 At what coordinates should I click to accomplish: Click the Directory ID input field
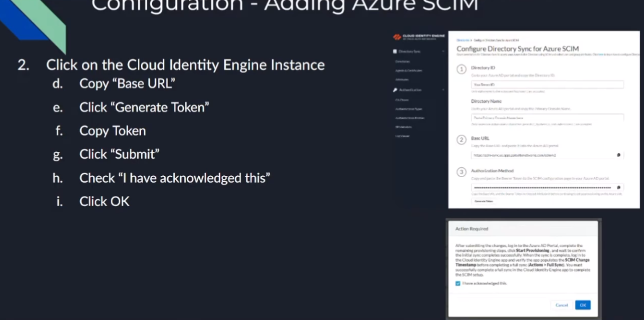coord(548,84)
